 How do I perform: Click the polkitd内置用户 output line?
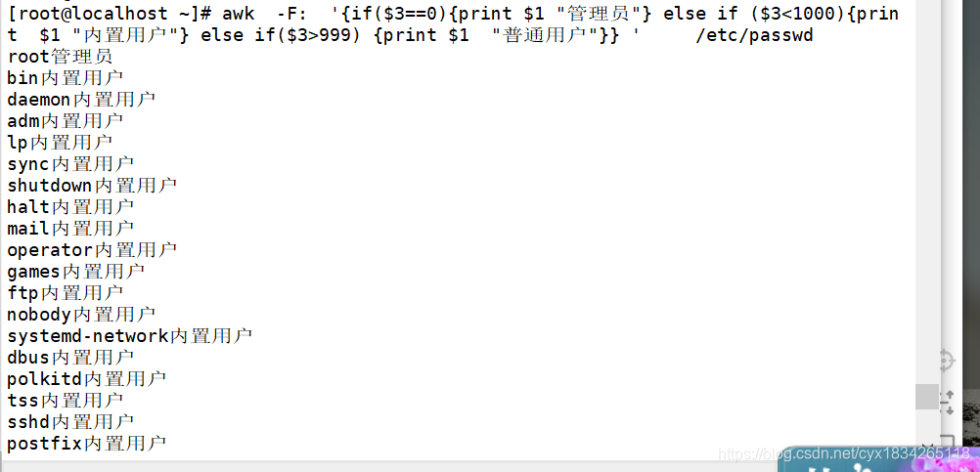click(x=87, y=378)
